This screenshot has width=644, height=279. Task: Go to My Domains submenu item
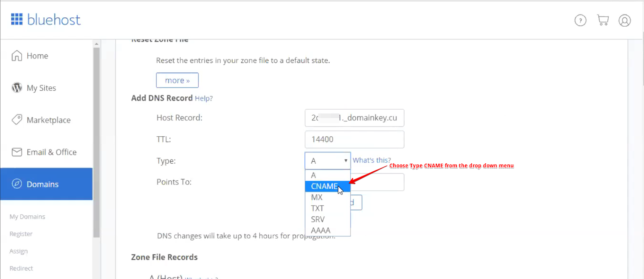tap(27, 217)
